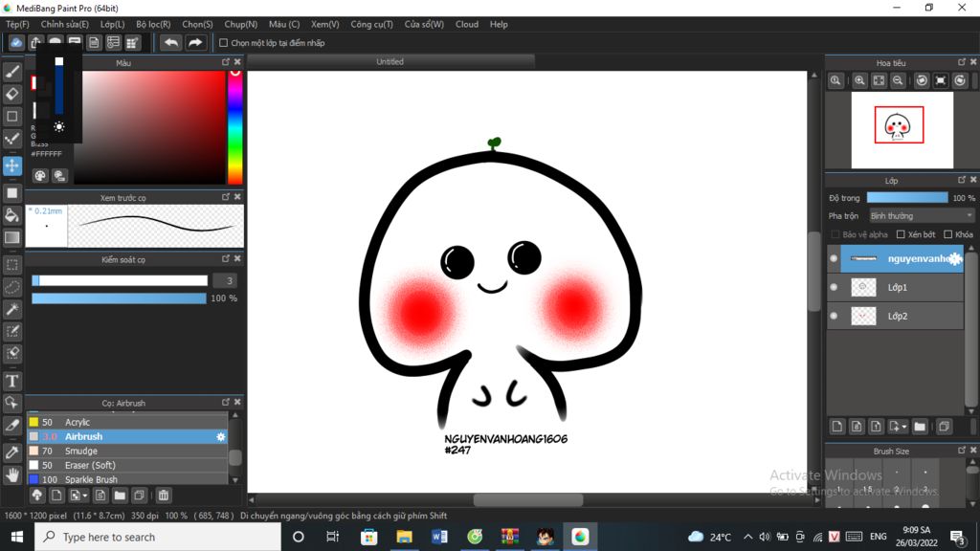Open the Lớp(L) menu

(x=113, y=24)
